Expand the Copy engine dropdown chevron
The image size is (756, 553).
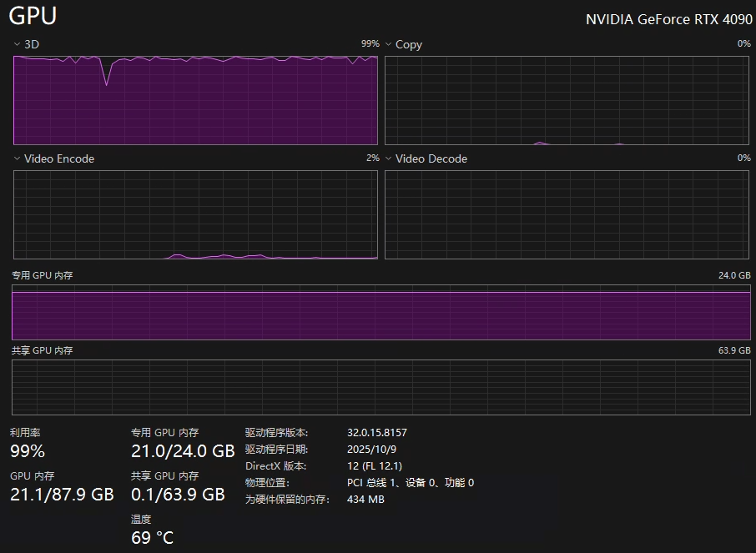pyautogui.click(x=389, y=44)
